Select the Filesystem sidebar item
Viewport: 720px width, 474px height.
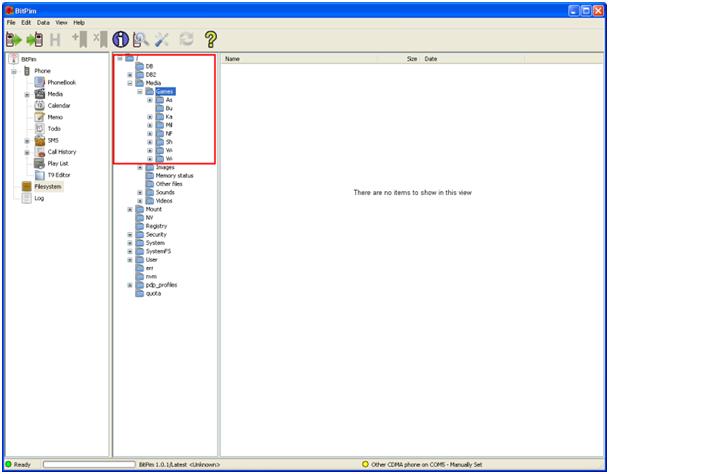(48, 186)
